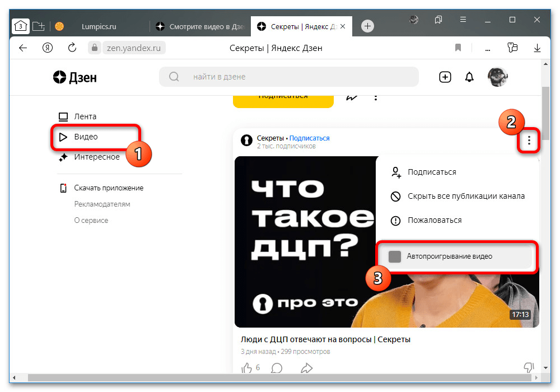The width and height of the screenshot is (560, 392).
Task: Click the bookmark icon in address bar
Action: [x=458, y=48]
